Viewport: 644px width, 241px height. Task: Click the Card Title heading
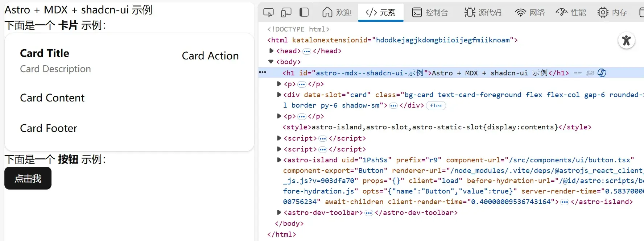tap(45, 53)
